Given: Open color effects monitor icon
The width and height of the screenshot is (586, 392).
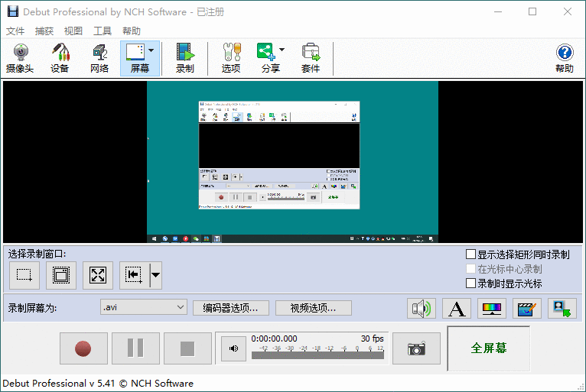Looking at the screenshot, I should 491,309.
